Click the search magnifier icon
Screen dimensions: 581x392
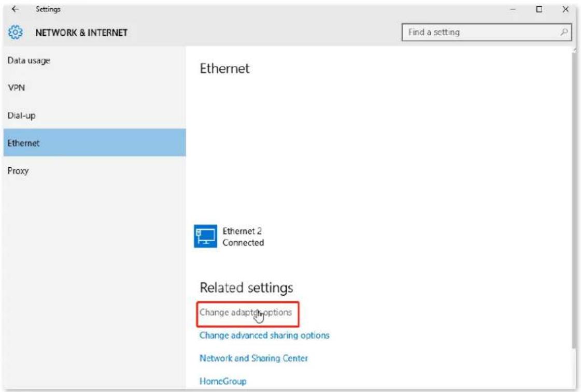coord(564,32)
